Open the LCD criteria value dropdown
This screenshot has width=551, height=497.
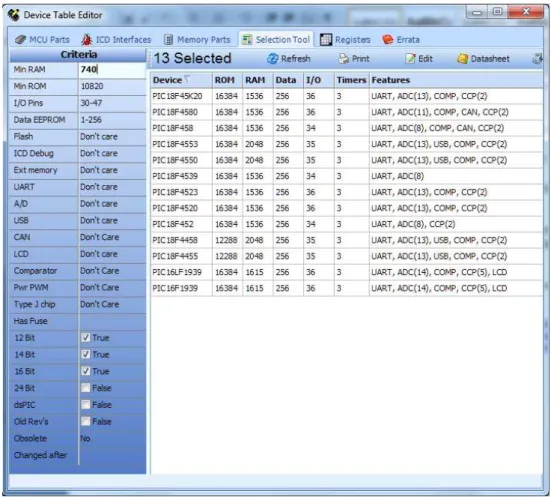tap(112, 254)
